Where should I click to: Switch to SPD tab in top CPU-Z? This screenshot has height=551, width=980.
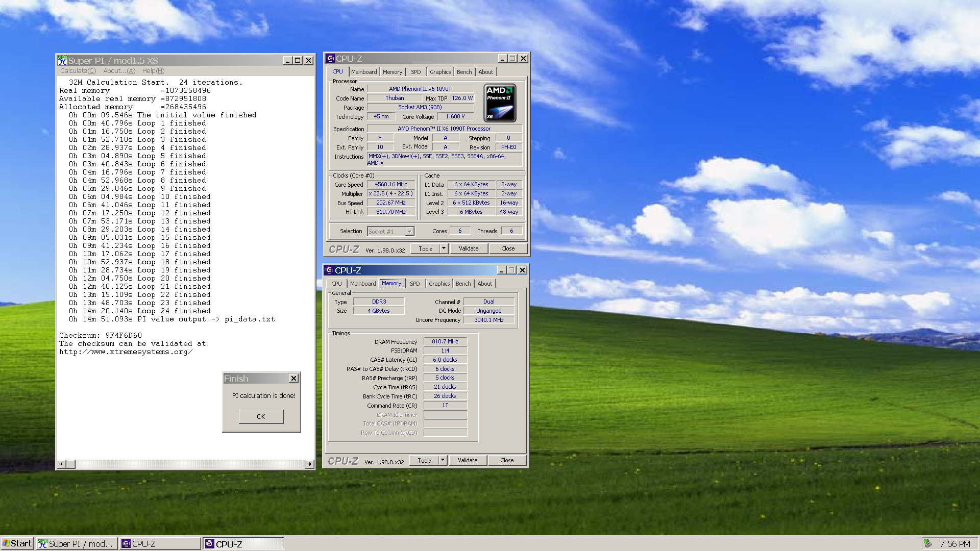[416, 72]
